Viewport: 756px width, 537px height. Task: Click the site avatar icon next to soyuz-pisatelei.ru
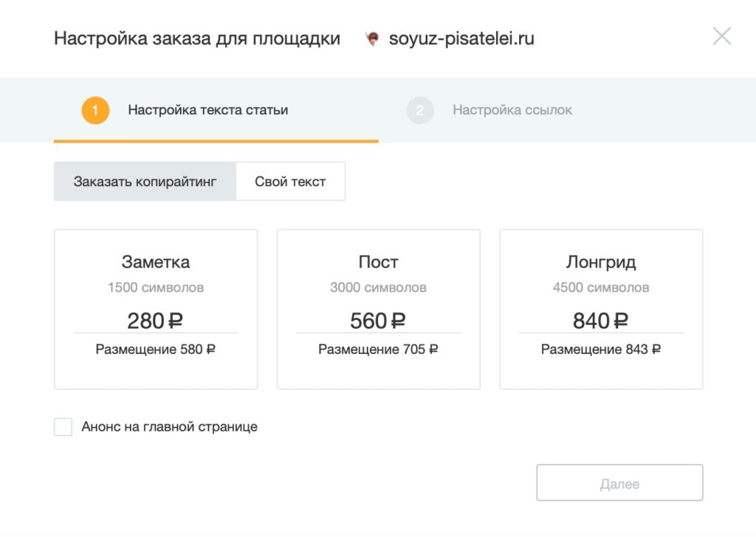tap(373, 38)
